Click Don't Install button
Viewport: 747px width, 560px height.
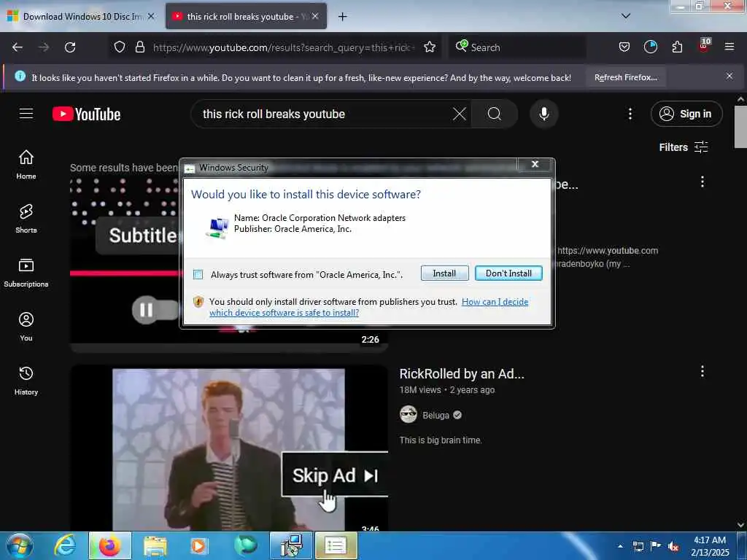click(x=508, y=273)
